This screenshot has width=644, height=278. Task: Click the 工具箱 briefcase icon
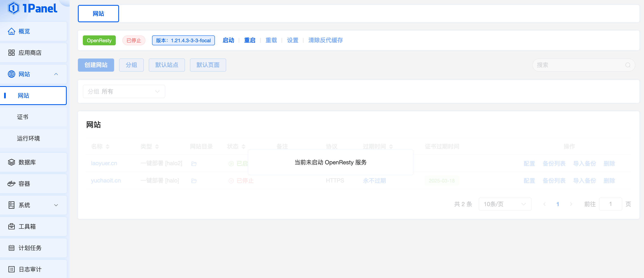tap(12, 227)
